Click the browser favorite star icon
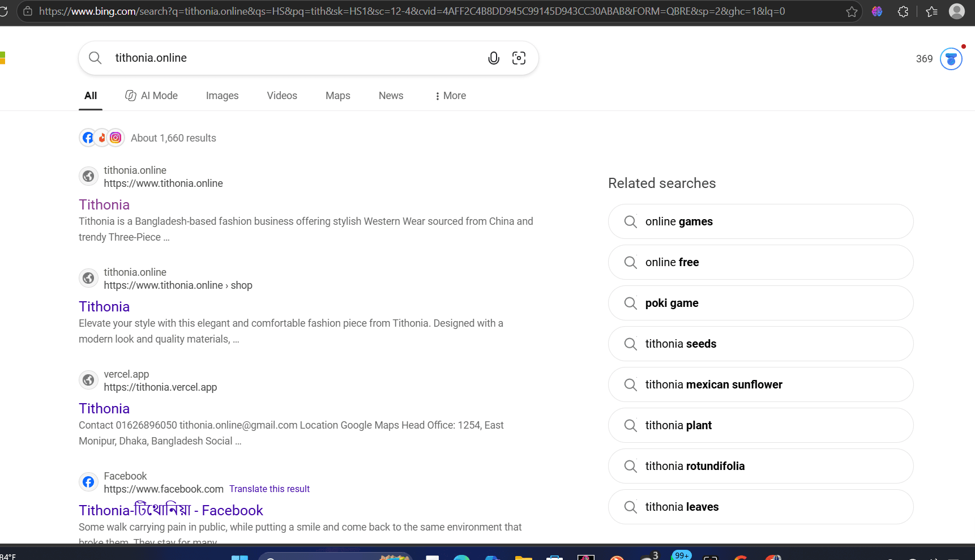The width and height of the screenshot is (975, 560). pyautogui.click(x=852, y=11)
